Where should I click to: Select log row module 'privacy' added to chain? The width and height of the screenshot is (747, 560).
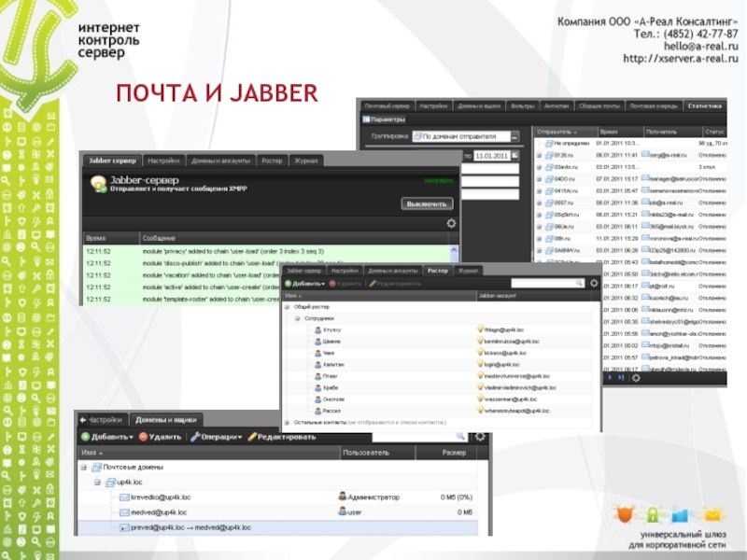(267, 251)
